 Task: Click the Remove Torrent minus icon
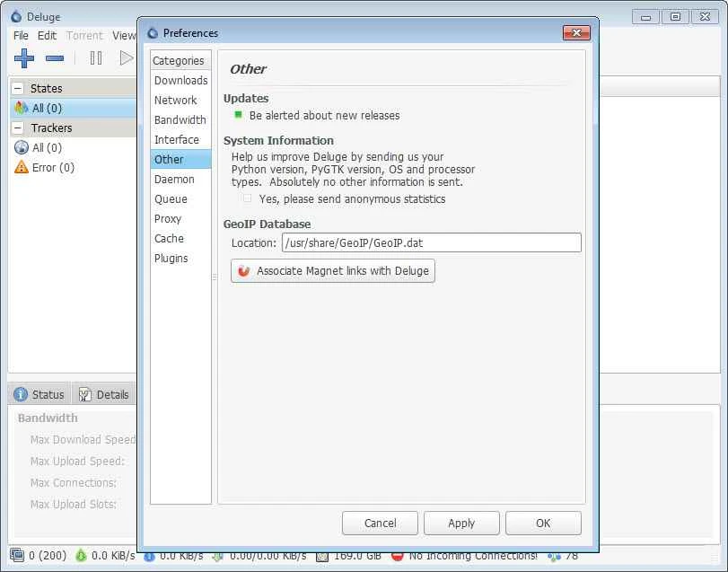tap(55, 58)
